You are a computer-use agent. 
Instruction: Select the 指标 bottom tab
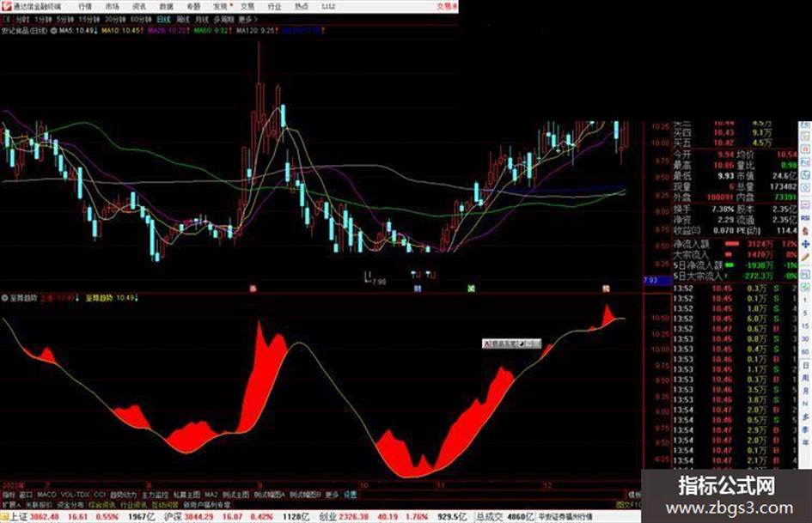[x=9, y=495]
